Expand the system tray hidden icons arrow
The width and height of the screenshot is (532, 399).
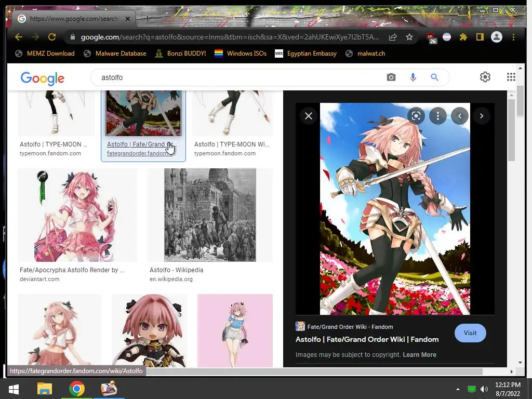point(458,389)
